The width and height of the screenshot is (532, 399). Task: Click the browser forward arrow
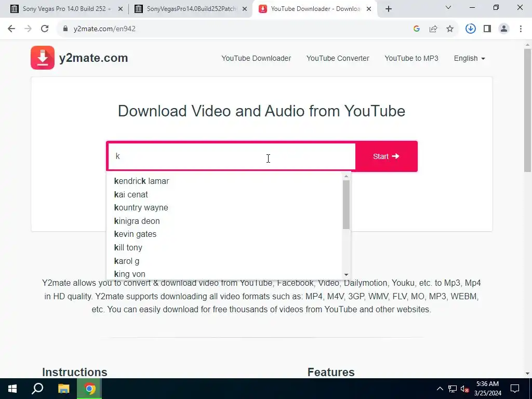[x=28, y=29]
